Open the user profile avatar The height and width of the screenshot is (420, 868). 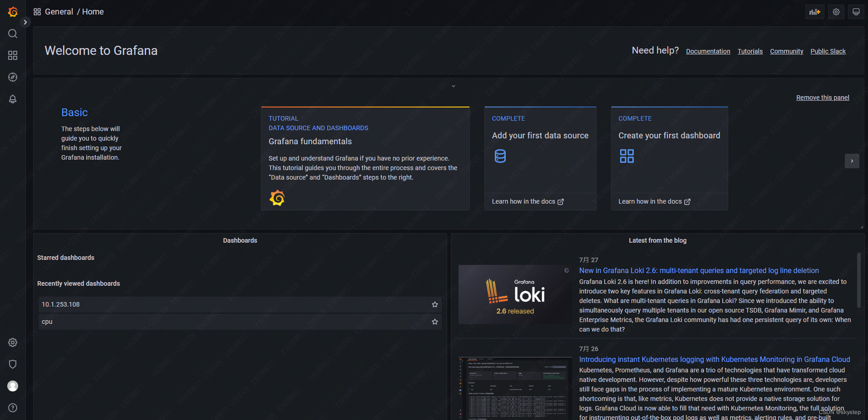click(13, 386)
